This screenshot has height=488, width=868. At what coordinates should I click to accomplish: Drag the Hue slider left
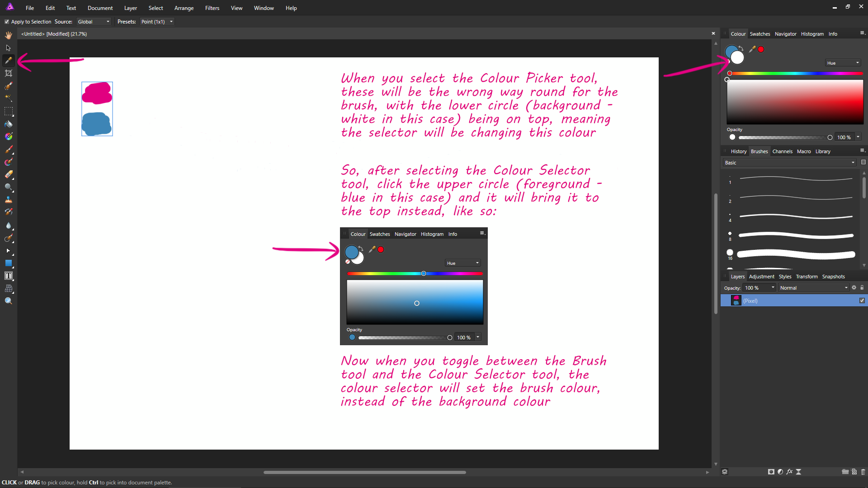[729, 73]
